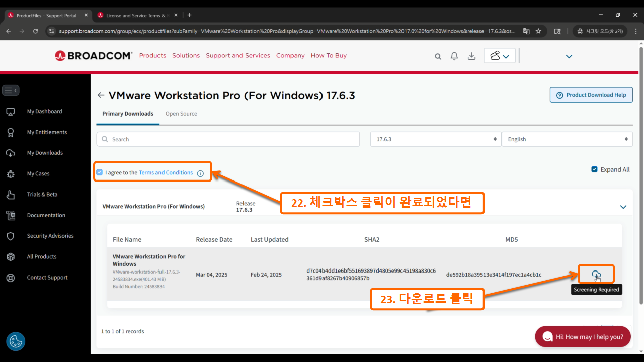Screen dimensions: 644x362
Task: Uncheck the Expand All checkbox
Action: point(594,169)
